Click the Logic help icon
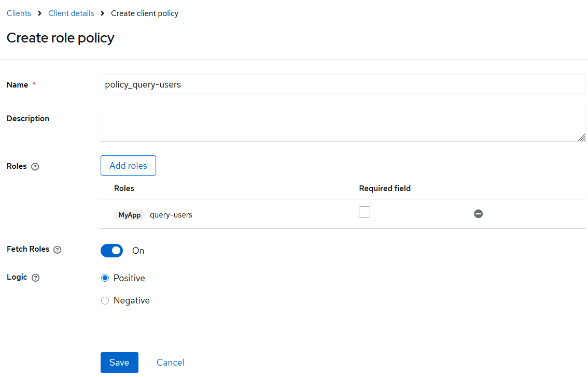Viewport: 588px width, 377px height. (x=35, y=278)
